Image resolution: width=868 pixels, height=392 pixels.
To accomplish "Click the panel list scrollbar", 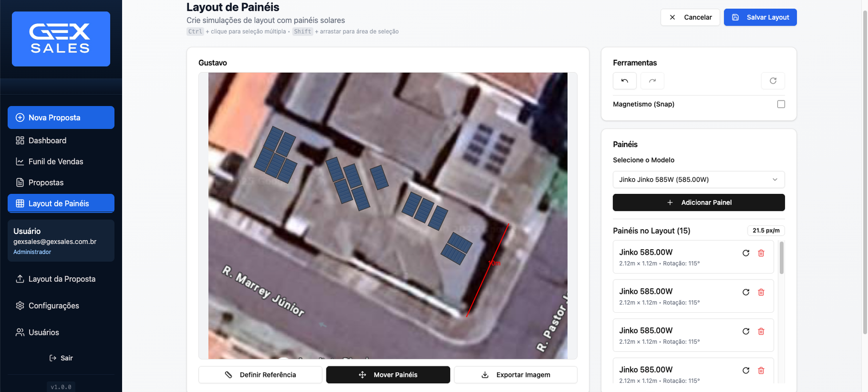I will click(781, 258).
